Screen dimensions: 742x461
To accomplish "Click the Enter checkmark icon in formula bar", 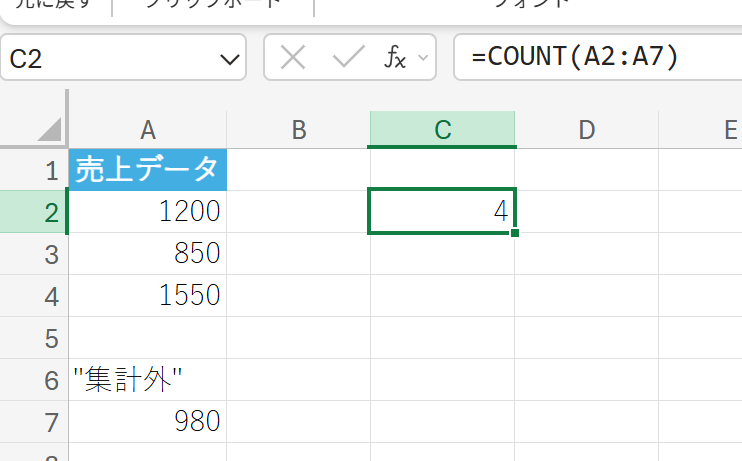I will [x=348, y=57].
